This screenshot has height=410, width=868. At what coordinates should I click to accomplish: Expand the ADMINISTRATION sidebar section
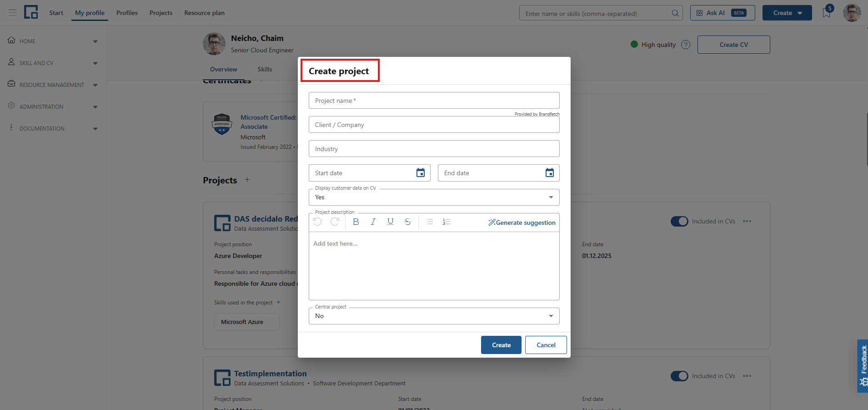53,106
